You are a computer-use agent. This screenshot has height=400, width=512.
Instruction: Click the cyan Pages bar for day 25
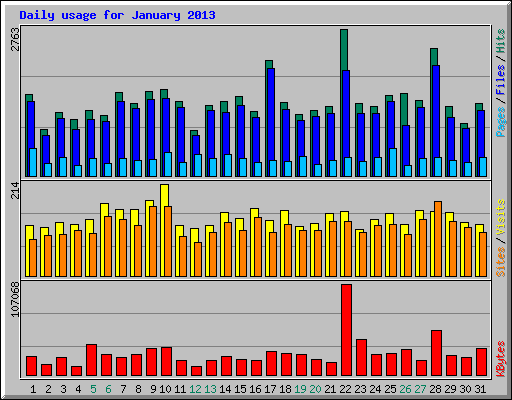pos(393,162)
